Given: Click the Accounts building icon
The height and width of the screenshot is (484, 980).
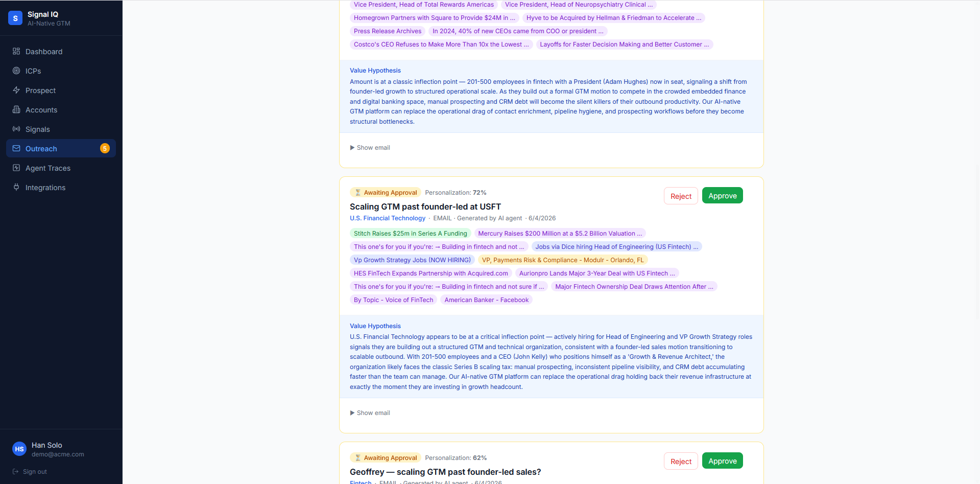Looking at the screenshot, I should click(16, 109).
